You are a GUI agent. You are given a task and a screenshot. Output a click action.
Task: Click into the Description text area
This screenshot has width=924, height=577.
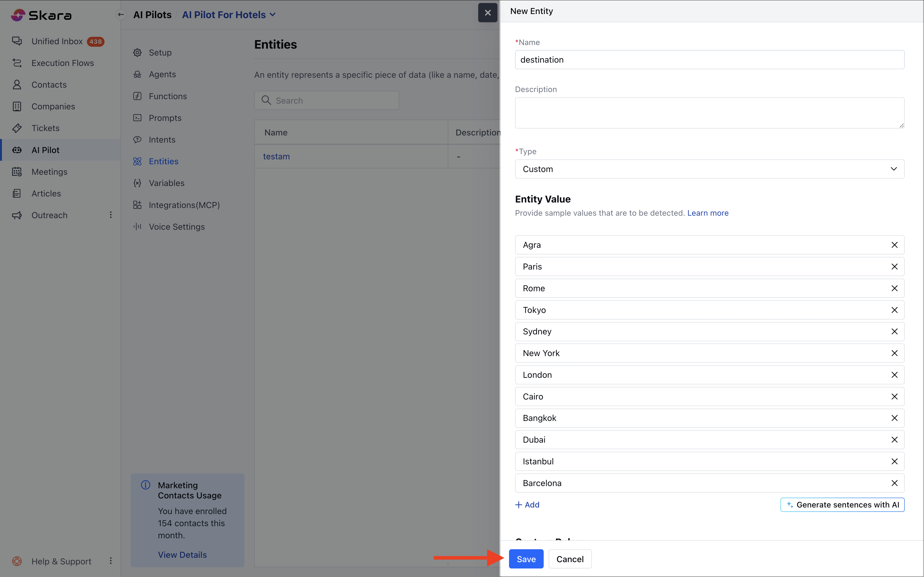click(709, 113)
